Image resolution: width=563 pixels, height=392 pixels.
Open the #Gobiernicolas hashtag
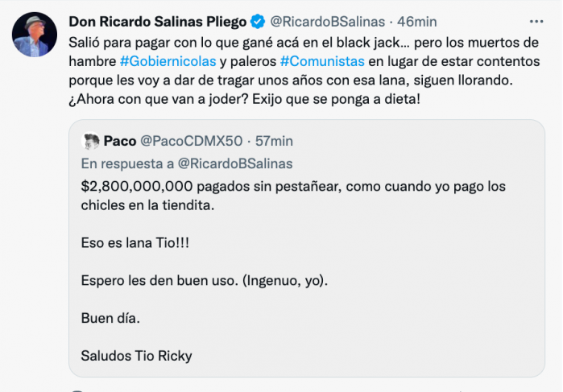tap(167, 60)
